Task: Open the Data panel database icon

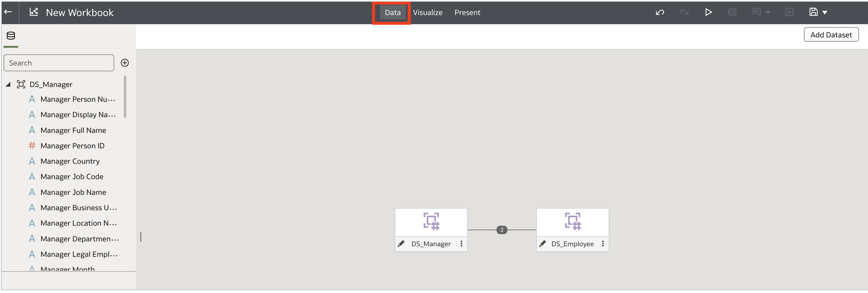Action: 11,36
